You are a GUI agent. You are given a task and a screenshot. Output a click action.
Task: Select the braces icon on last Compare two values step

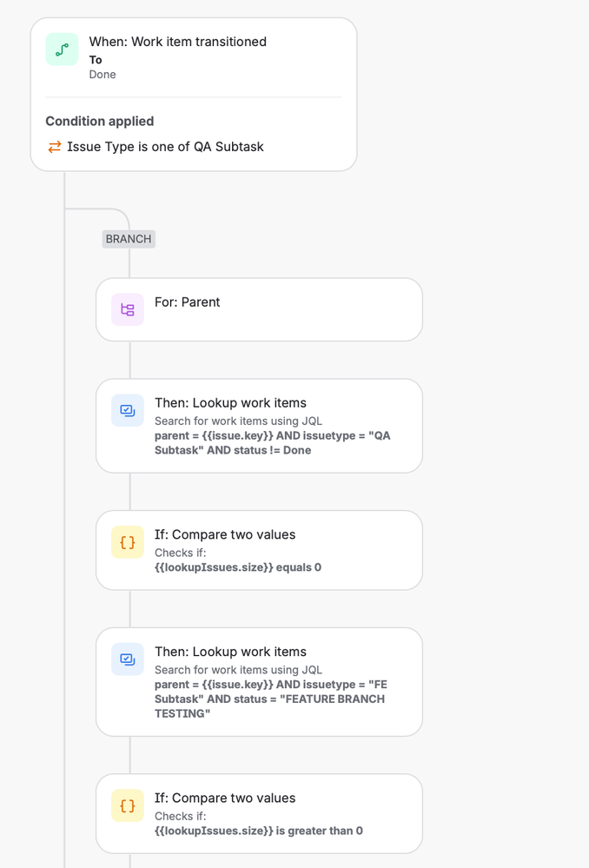click(127, 805)
